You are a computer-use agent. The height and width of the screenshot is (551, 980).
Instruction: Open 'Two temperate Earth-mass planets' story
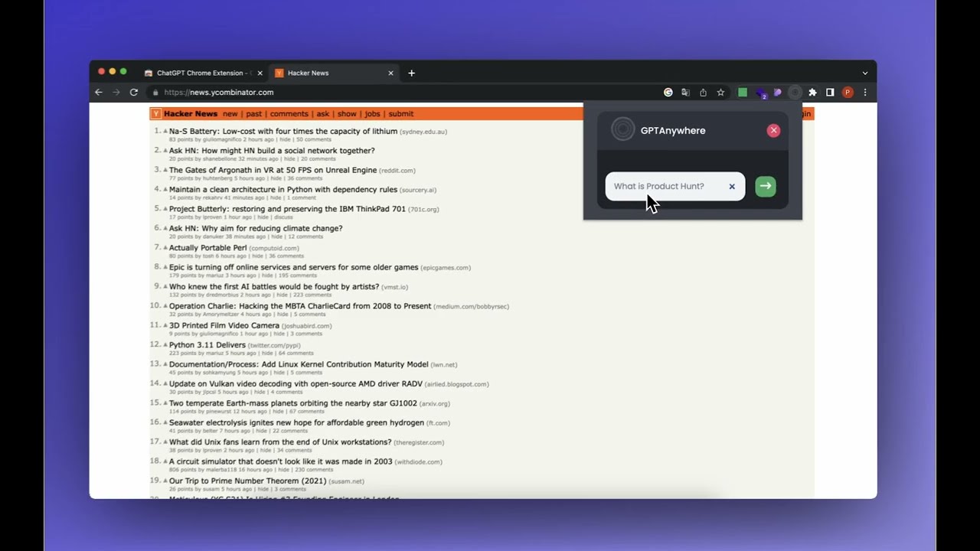(x=293, y=403)
